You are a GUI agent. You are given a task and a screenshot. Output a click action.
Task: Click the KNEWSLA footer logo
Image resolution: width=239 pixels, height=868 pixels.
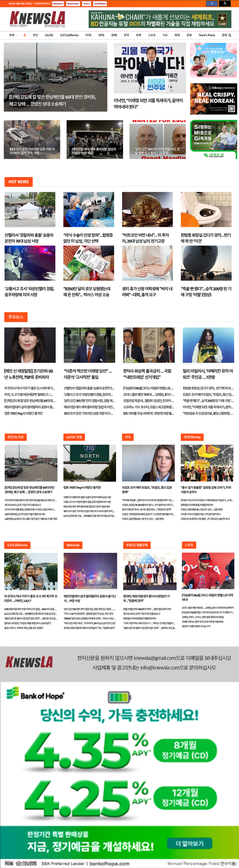(29, 662)
